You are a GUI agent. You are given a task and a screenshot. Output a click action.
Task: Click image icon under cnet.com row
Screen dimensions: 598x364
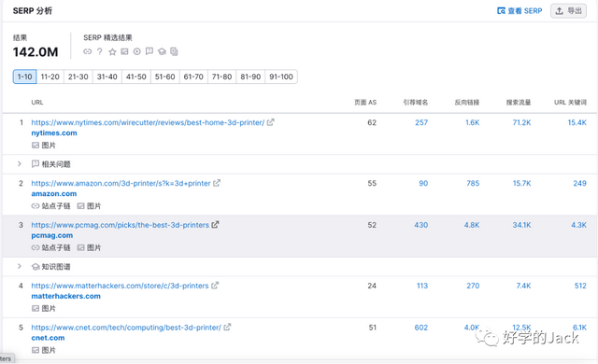pyautogui.click(x=36, y=350)
